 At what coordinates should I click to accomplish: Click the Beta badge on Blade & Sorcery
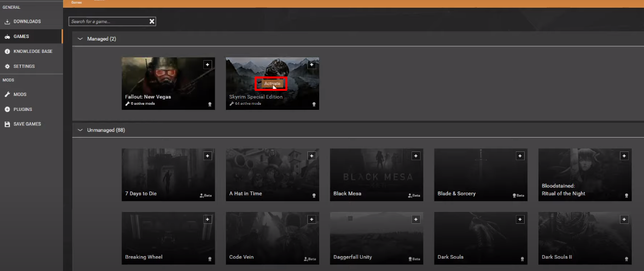[518, 196]
